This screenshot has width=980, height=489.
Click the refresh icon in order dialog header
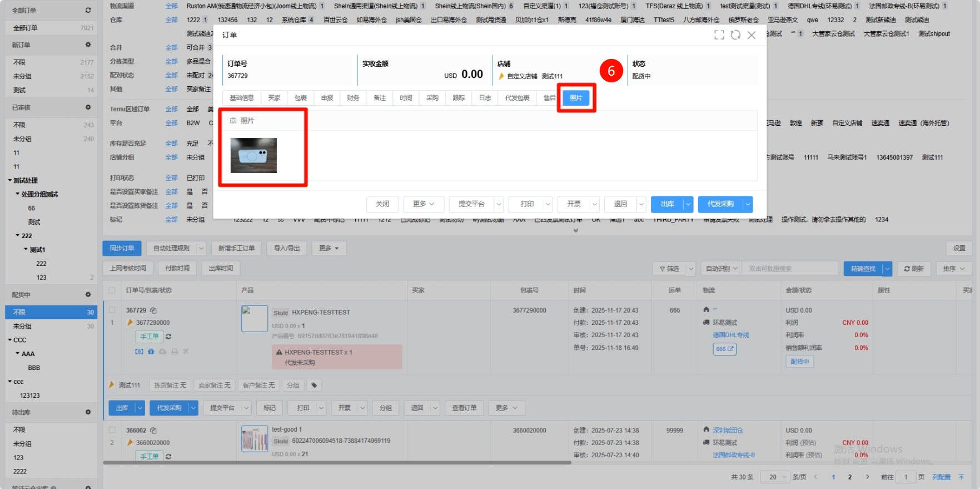coord(735,35)
